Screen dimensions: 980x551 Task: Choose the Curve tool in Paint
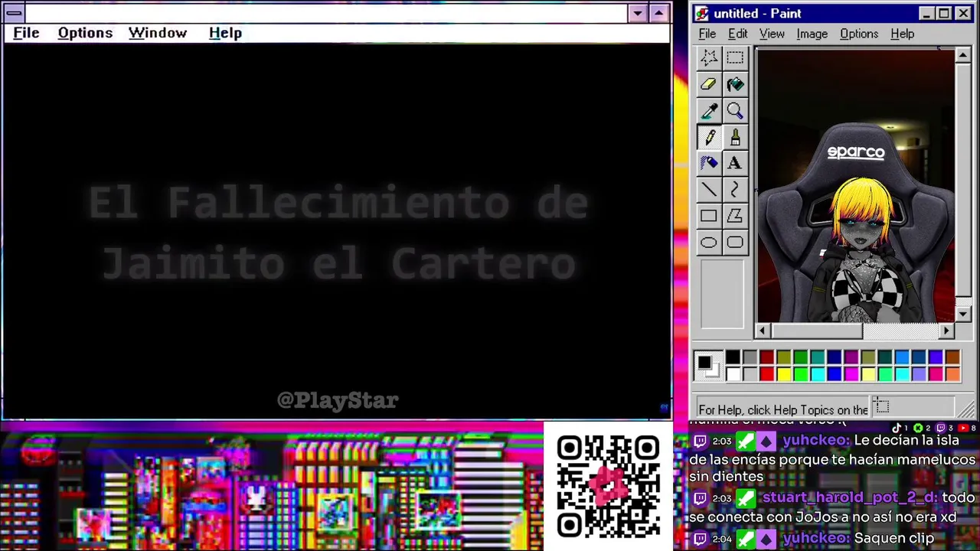tap(735, 190)
